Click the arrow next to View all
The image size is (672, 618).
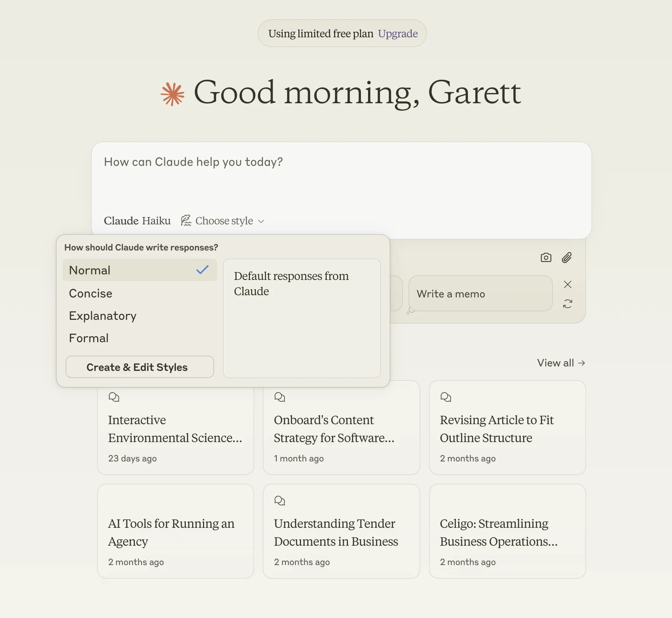[x=581, y=363]
